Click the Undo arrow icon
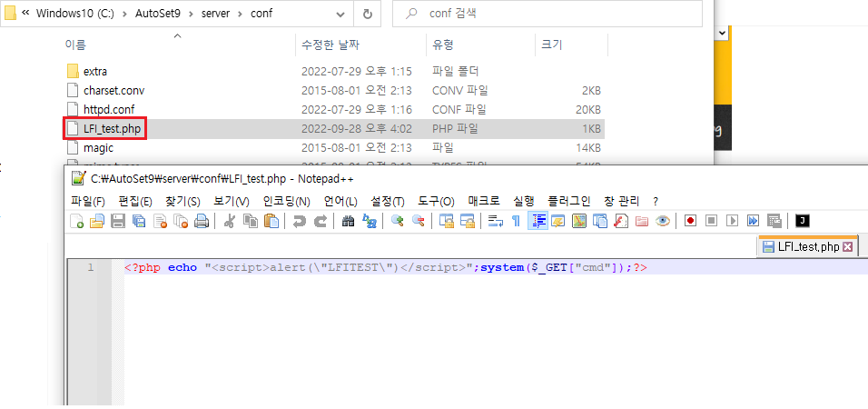This screenshot has height=409, width=868. 299,221
